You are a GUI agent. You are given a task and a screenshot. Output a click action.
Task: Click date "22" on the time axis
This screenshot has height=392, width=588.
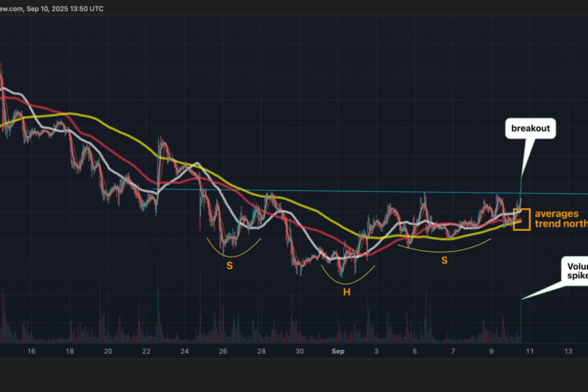(146, 352)
